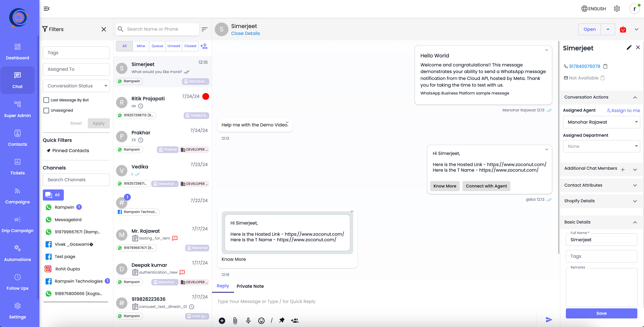Click the attachment paperclip icon
644x327 pixels.
click(235, 321)
